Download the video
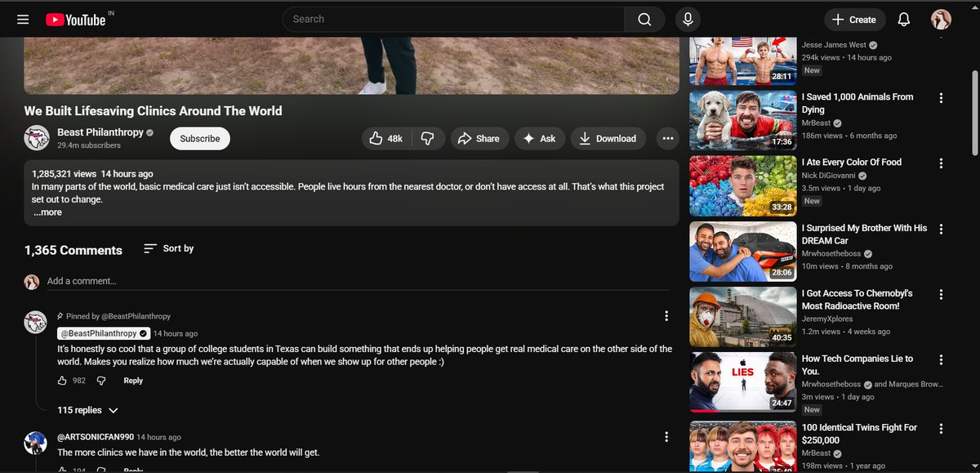The image size is (980, 473). (x=608, y=139)
